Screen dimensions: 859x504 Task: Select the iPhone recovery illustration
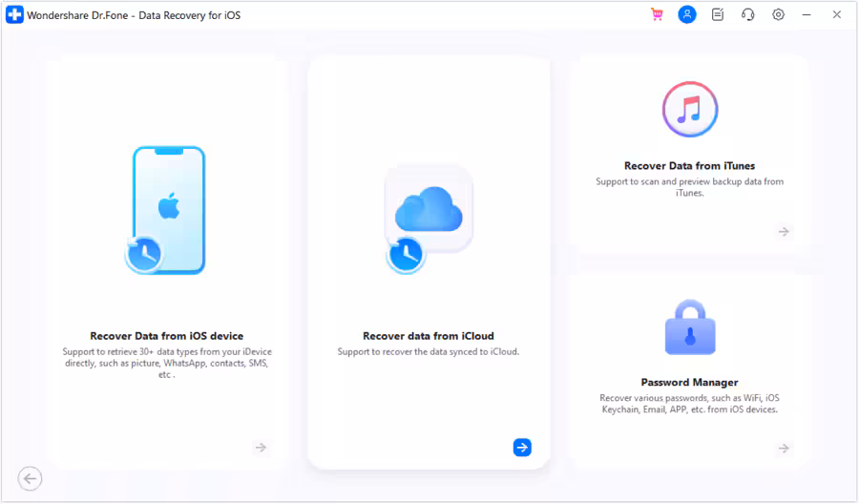165,210
